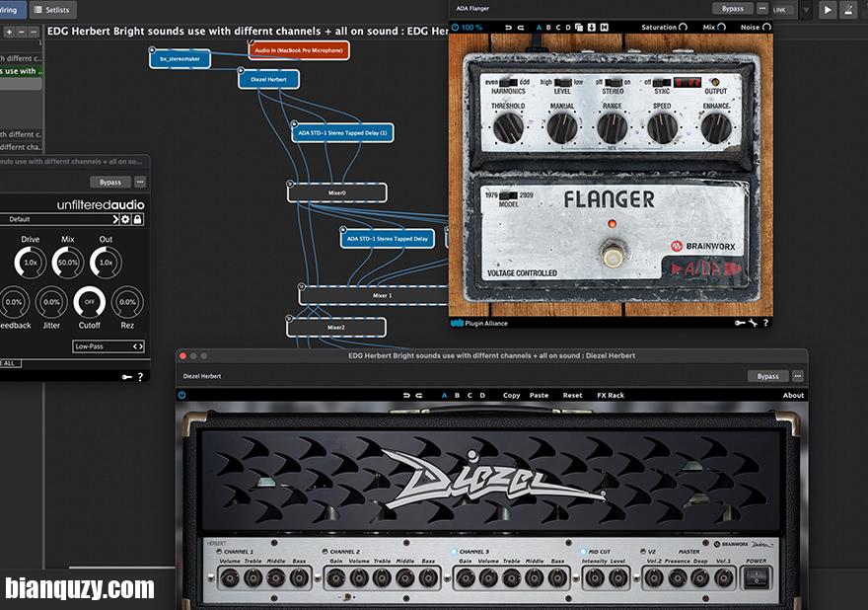The image size is (868, 610).
Task: Open the Low-Pass filter type dropdown
Action: [x=108, y=346]
